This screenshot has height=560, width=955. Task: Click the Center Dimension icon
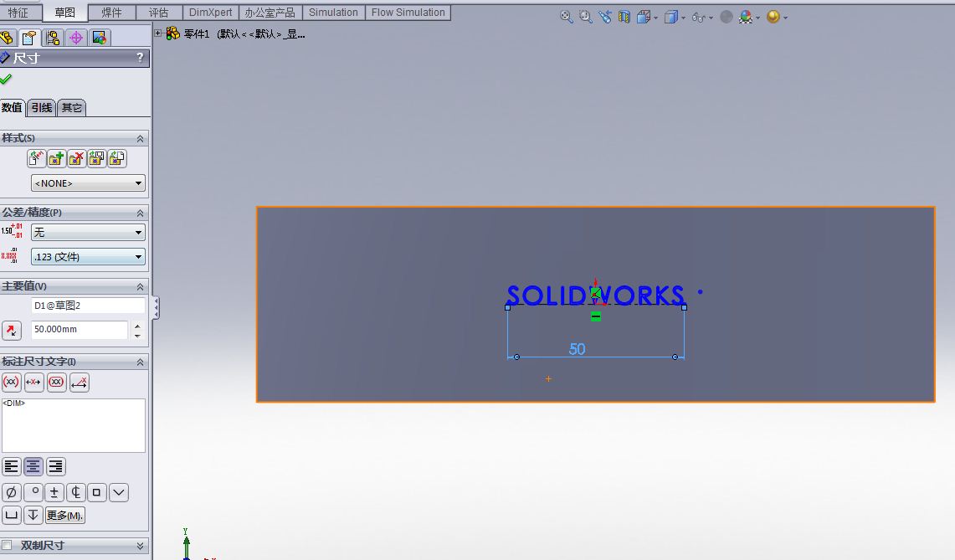tap(33, 382)
